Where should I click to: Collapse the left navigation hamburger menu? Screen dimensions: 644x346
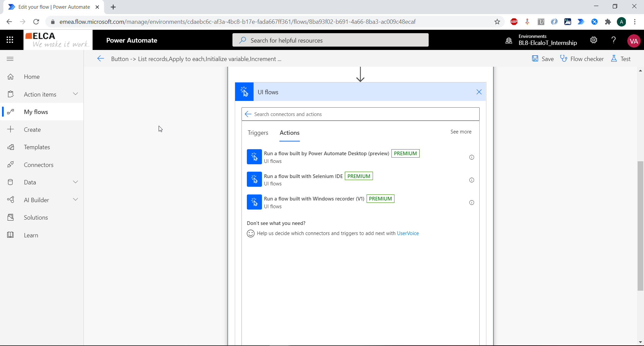tap(10, 59)
